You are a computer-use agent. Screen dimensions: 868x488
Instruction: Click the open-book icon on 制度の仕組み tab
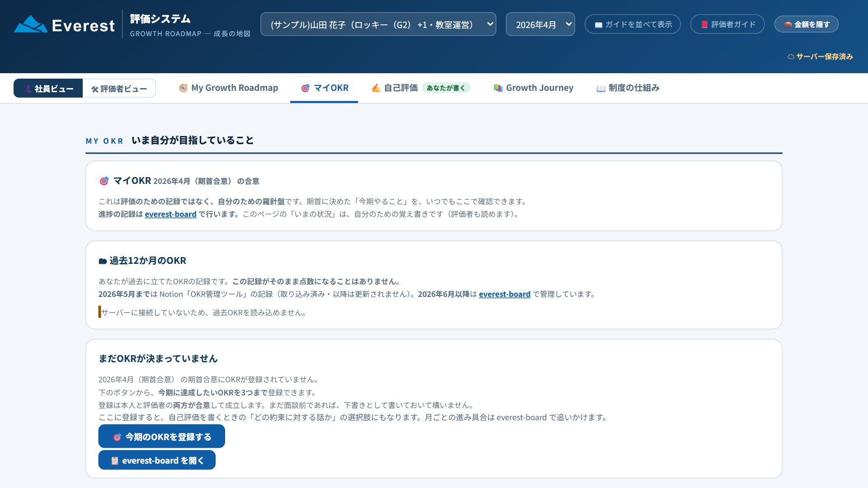point(601,89)
